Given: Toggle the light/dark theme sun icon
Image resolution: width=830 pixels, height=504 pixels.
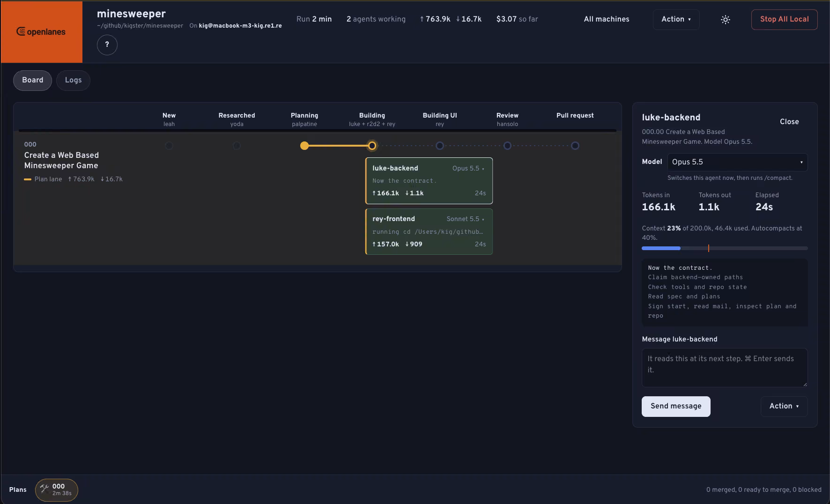Looking at the screenshot, I should [x=726, y=20].
